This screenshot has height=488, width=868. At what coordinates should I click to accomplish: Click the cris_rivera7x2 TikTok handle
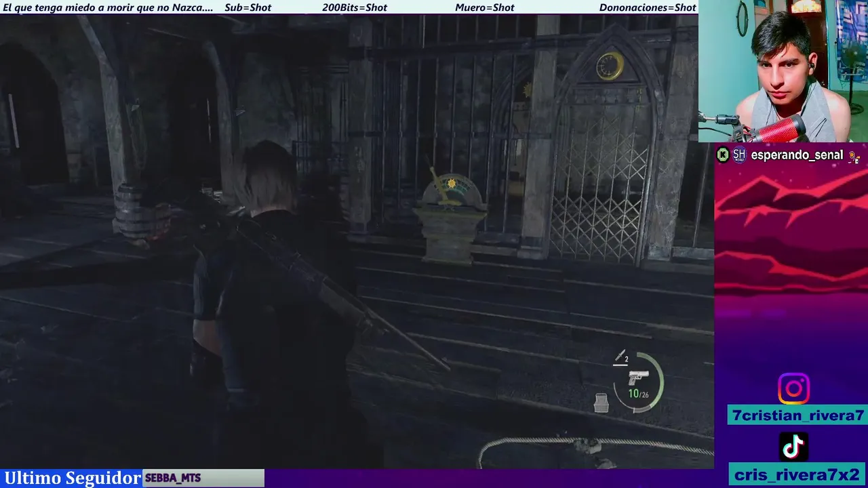coord(797,474)
